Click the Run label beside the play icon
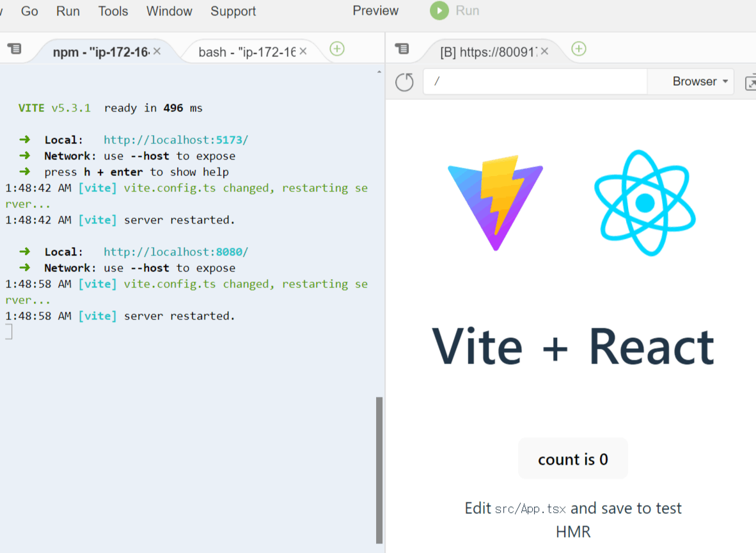Viewport: 756px width, 553px height. click(467, 11)
